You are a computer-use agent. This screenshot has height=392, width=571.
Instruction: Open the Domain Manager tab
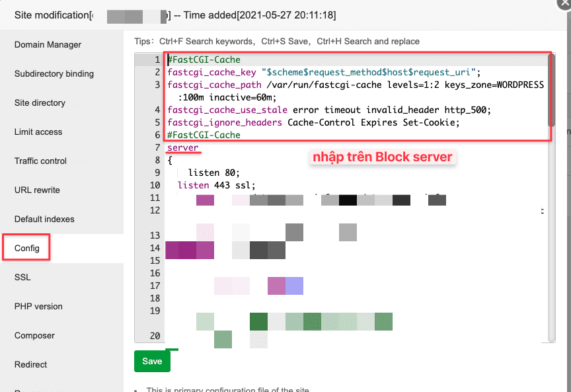click(x=48, y=45)
